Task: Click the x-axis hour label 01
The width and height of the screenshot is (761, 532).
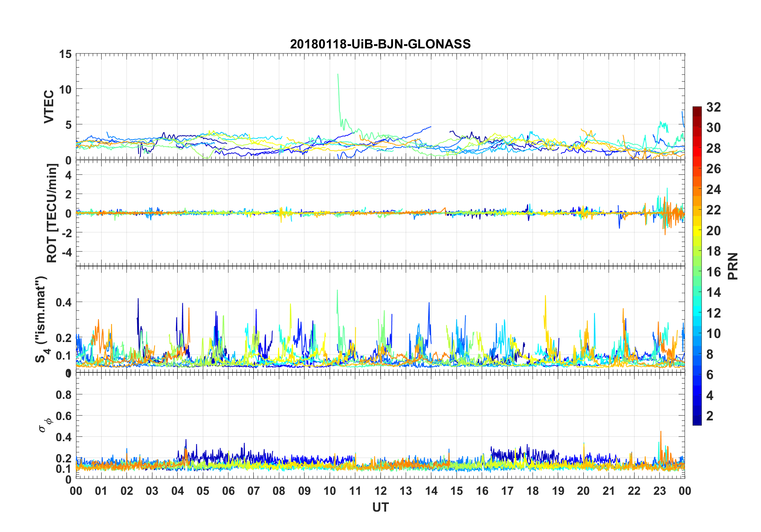Action: point(101,491)
